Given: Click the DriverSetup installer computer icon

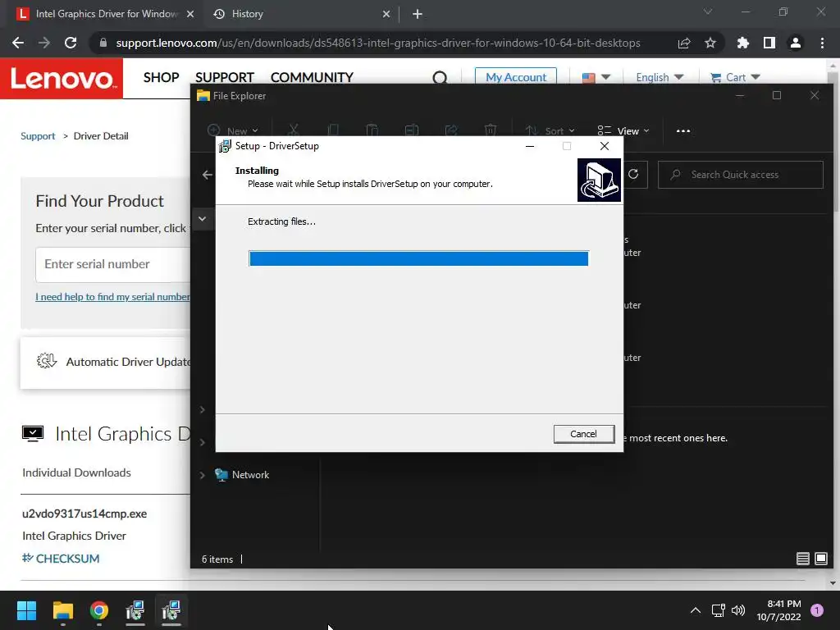Looking at the screenshot, I should click(599, 180).
